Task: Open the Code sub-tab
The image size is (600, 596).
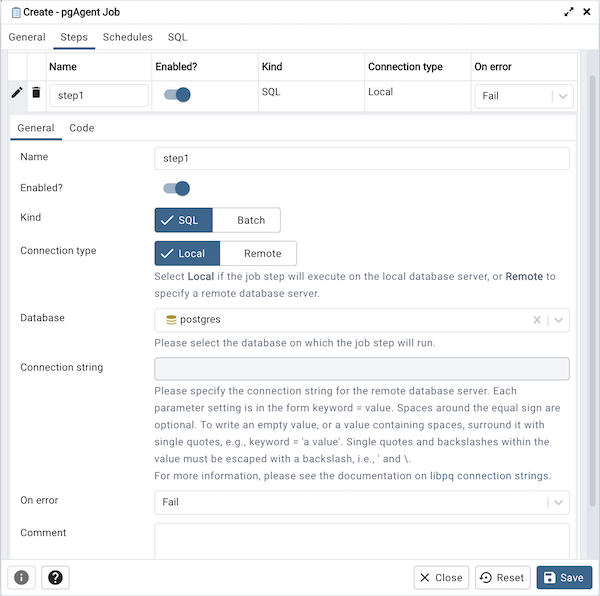Action: point(82,128)
